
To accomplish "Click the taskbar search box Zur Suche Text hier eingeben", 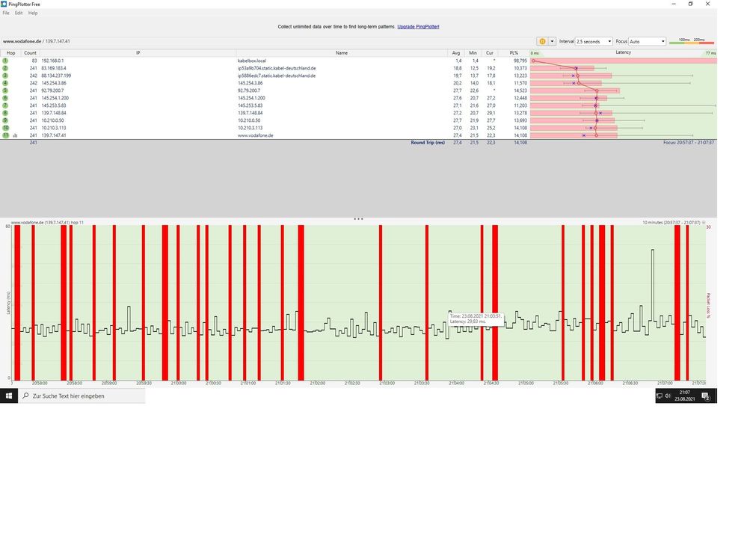I will coord(82,396).
